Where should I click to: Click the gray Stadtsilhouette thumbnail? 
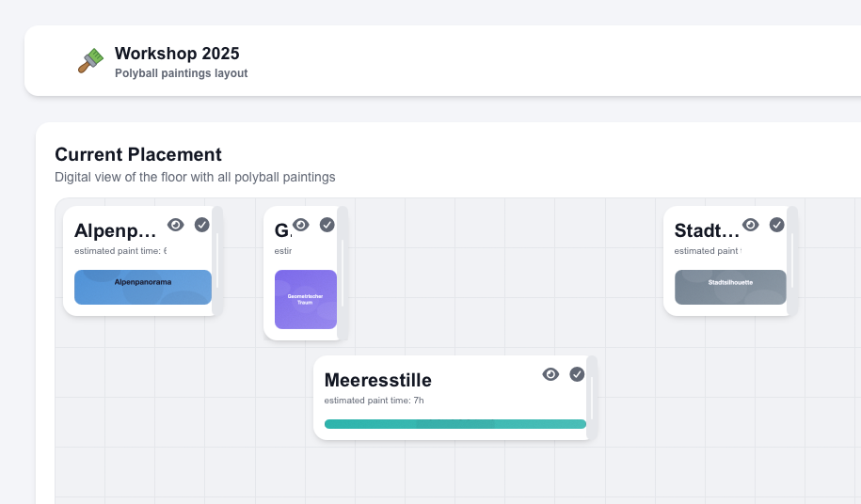pyautogui.click(x=730, y=287)
